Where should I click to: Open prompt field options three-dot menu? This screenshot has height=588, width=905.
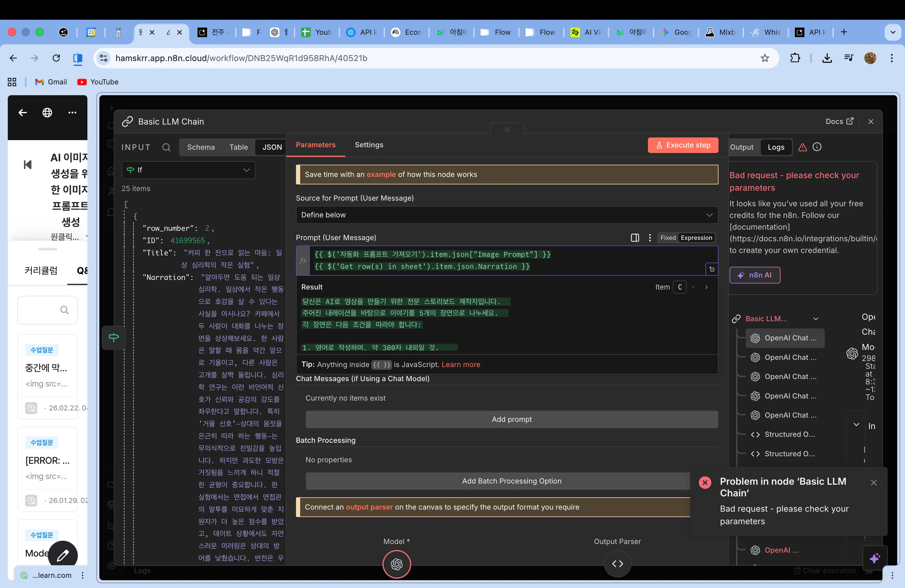(x=650, y=238)
